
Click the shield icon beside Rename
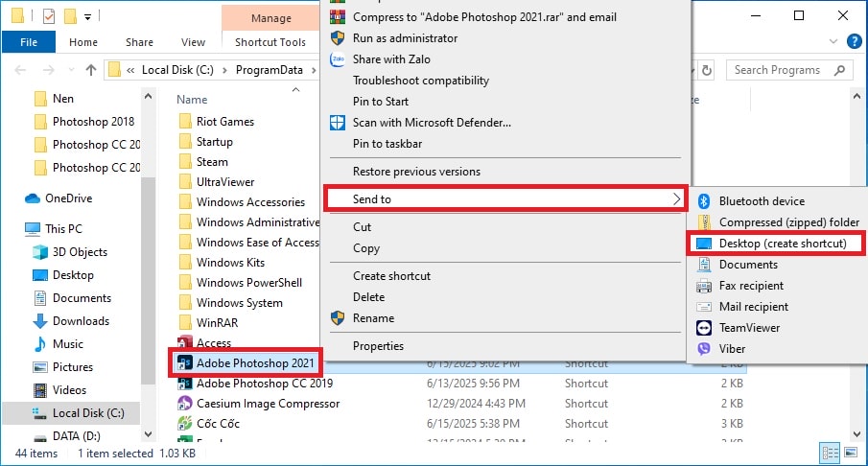(x=337, y=318)
